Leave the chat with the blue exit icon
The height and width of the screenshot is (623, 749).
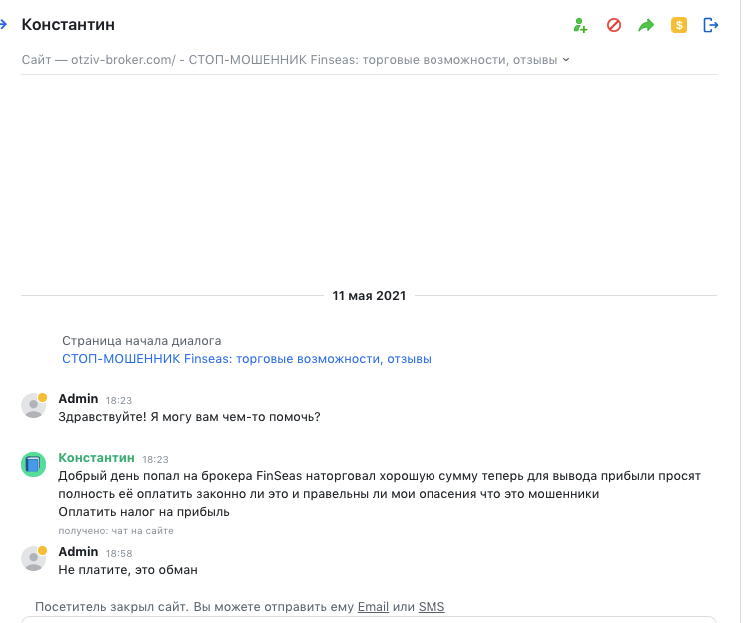(711, 25)
